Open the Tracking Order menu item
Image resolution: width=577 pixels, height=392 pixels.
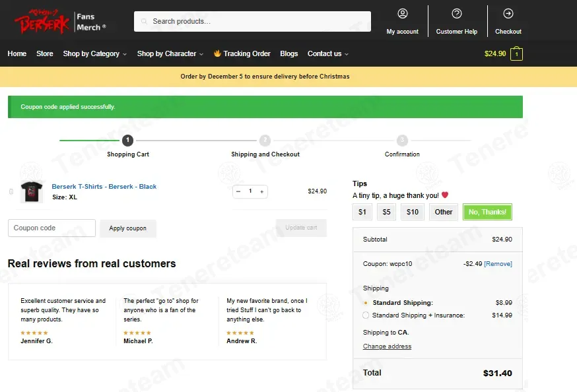pos(242,53)
